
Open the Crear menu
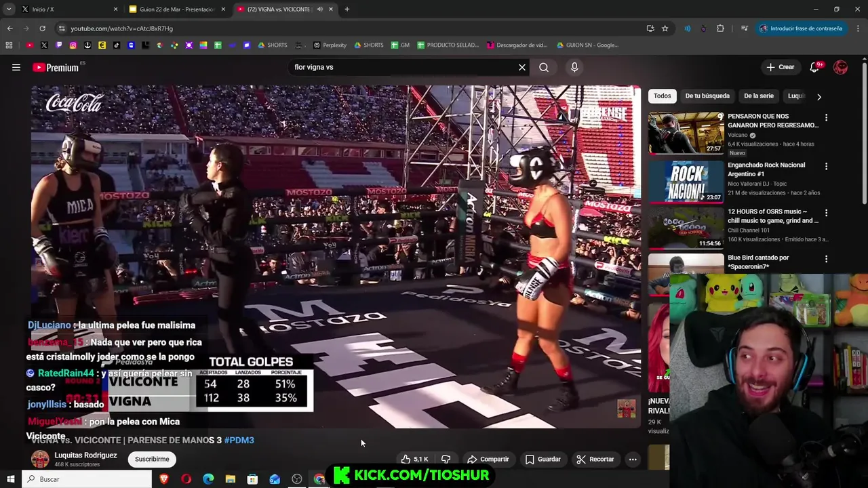click(780, 67)
